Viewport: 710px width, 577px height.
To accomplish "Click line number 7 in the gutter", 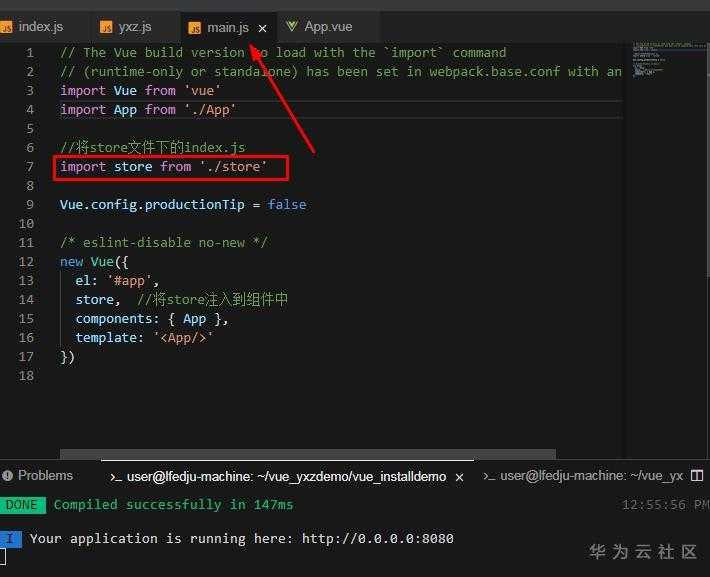I will click(29, 167).
